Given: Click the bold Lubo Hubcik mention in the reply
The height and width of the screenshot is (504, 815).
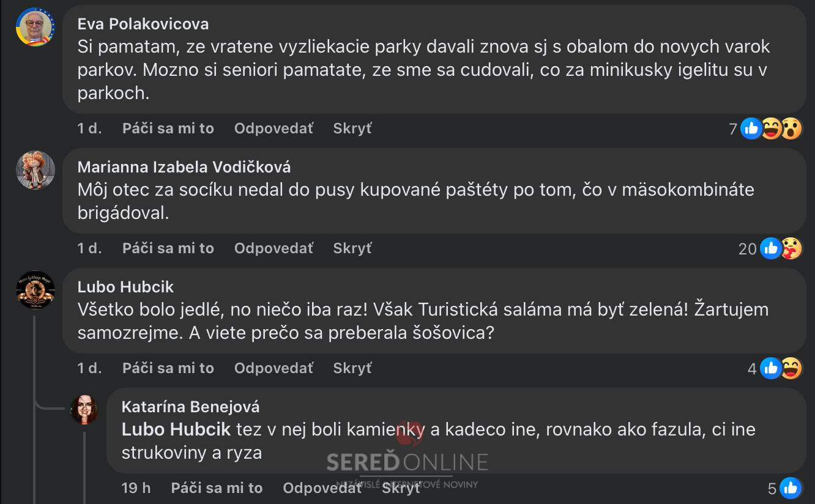Looking at the screenshot, I should click(176, 429).
